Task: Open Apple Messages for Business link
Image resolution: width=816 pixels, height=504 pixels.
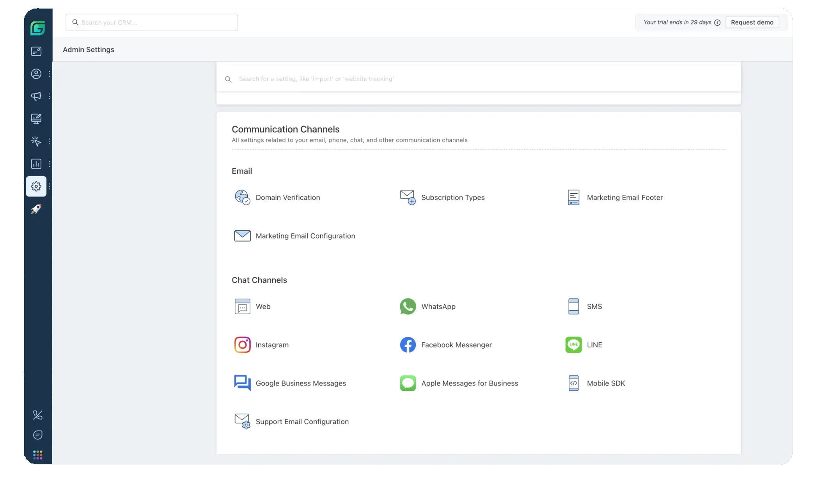Action: (x=470, y=383)
